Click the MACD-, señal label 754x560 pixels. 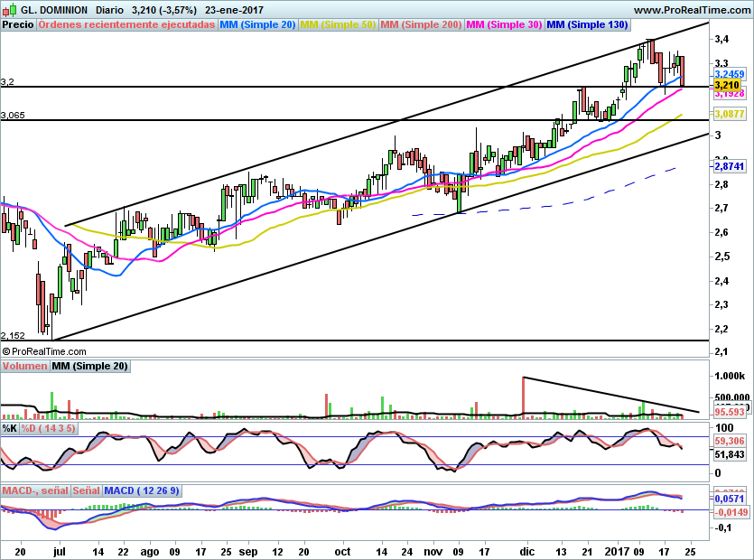pos(35,490)
